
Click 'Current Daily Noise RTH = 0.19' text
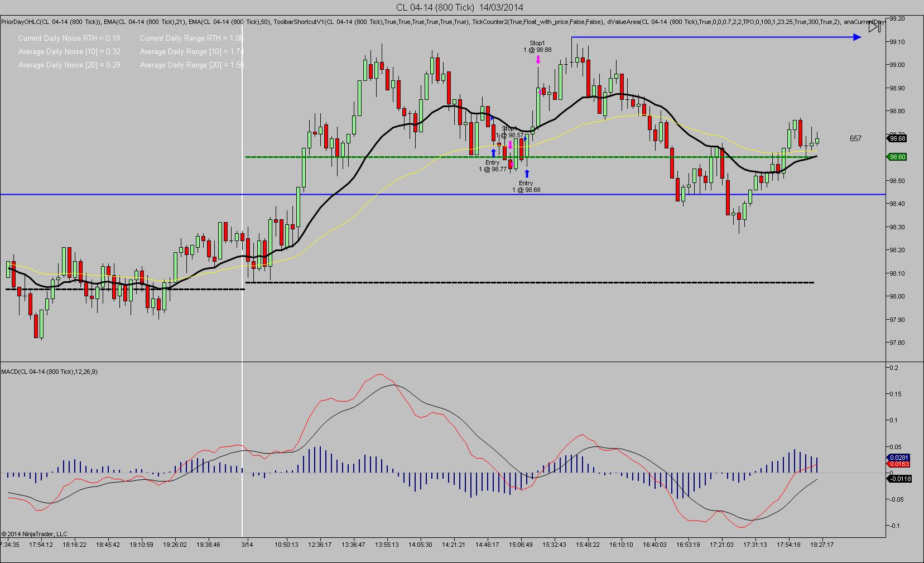click(69, 38)
